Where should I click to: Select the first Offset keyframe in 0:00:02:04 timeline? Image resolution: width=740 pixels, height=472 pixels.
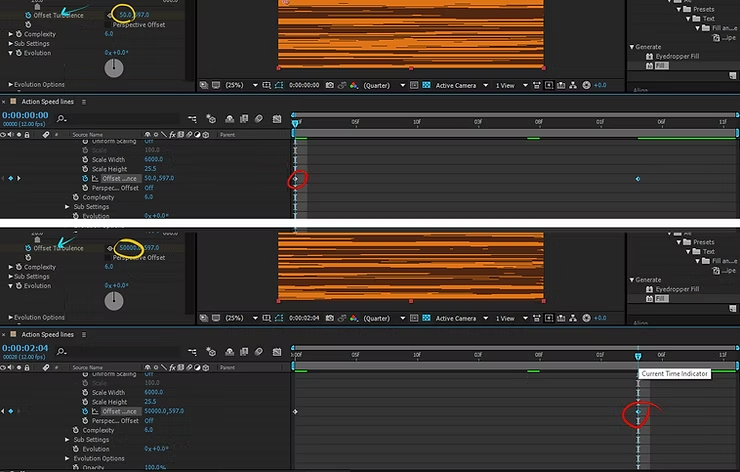[295, 412]
